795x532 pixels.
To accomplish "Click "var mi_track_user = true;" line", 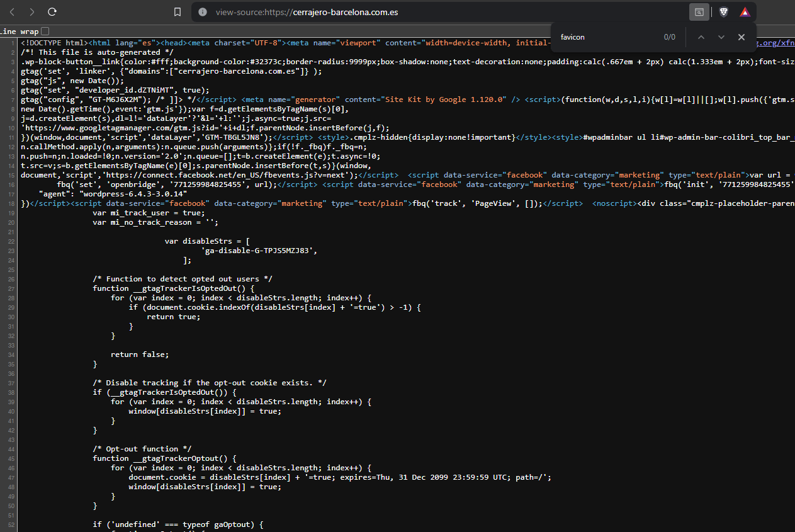I will click(x=149, y=213).
